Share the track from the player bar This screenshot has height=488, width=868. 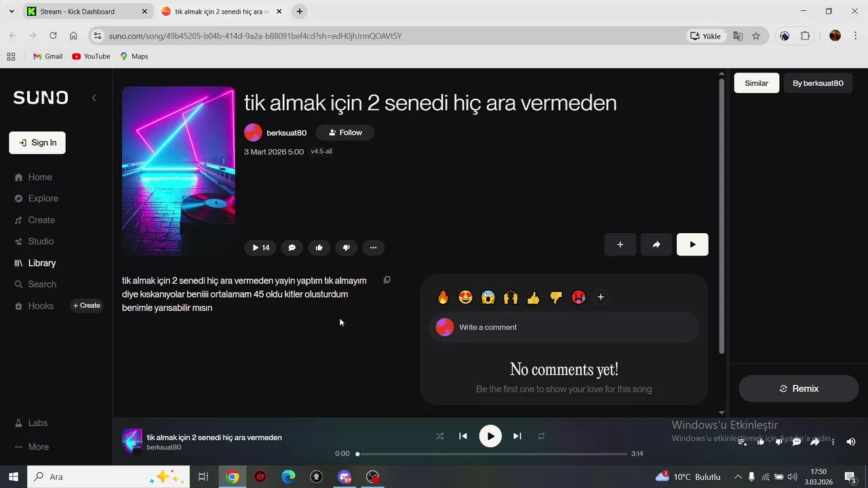pyautogui.click(x=815, y=442)
